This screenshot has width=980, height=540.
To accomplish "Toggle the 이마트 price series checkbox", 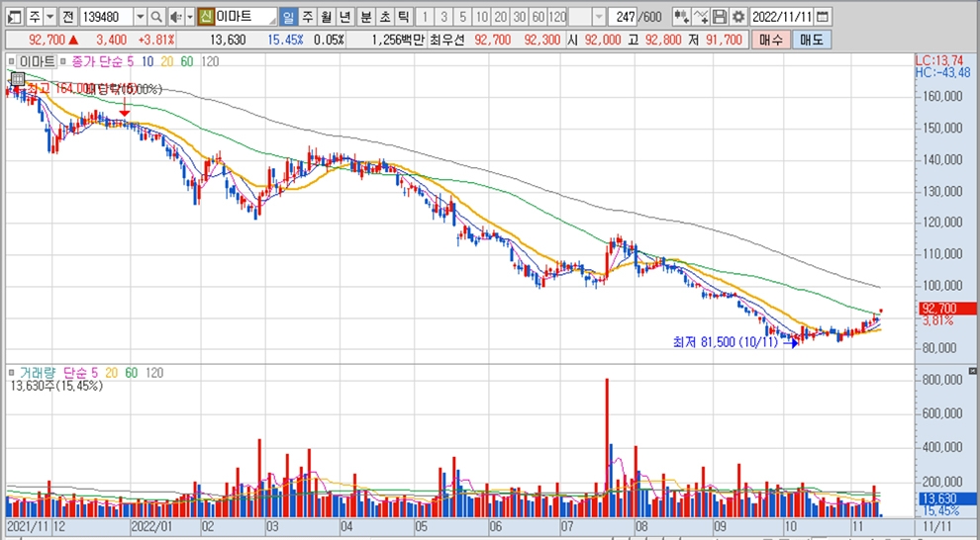I will point(12,61).
